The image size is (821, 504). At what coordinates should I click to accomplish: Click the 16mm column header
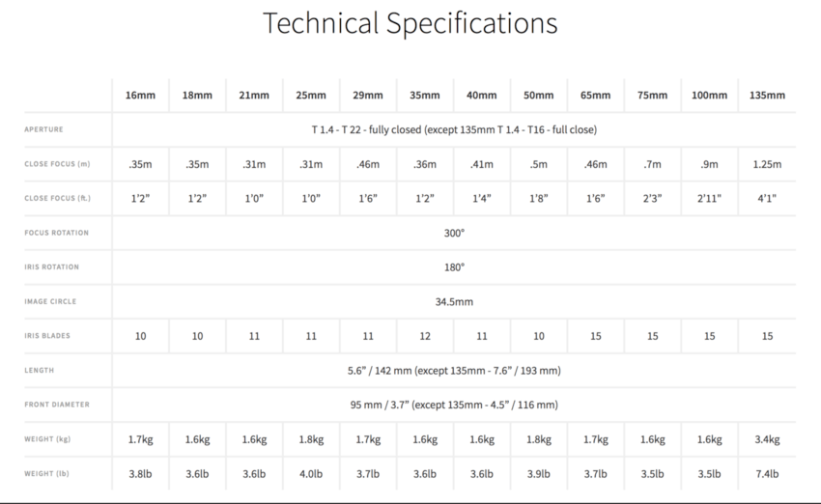[140, 96]
